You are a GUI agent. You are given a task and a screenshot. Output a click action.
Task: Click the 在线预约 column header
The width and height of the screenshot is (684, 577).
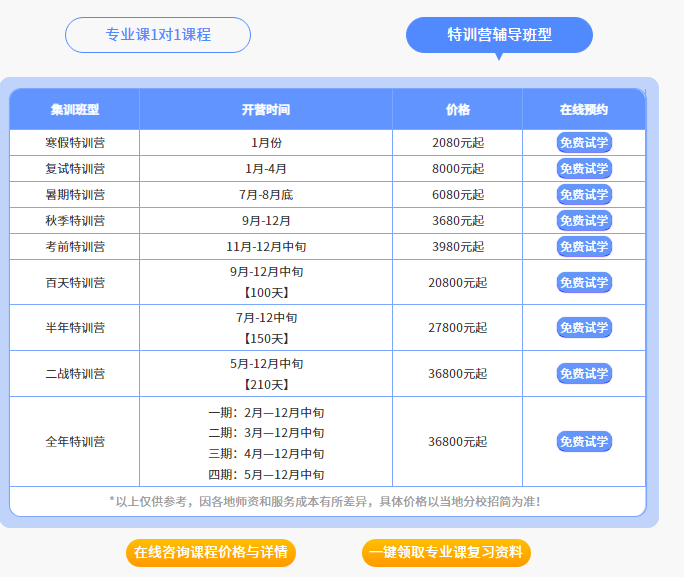pos(584,110)
